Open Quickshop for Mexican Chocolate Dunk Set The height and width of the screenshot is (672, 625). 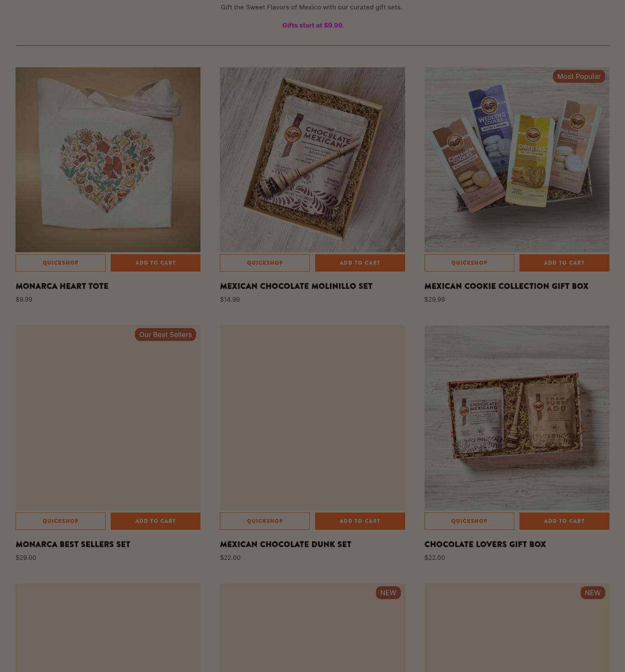click(265, 521)
